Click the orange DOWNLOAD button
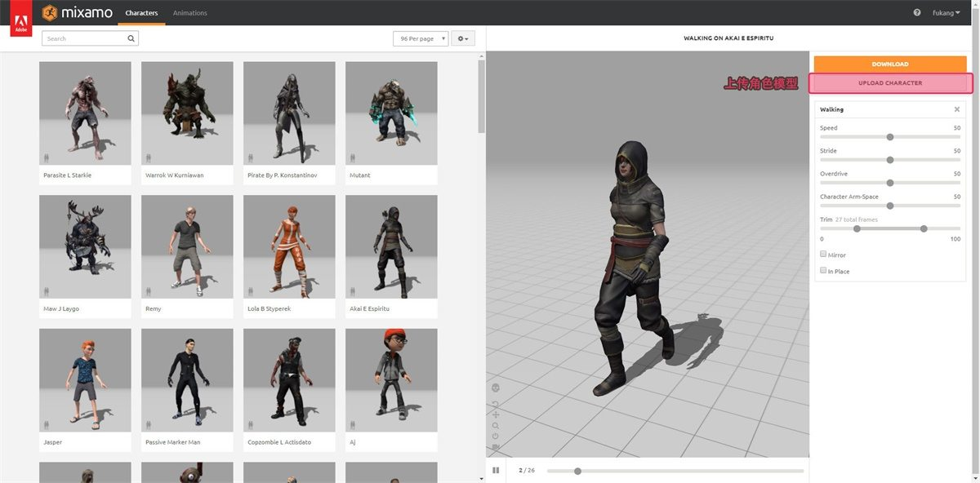Viewport: 980px width, 483px height. (x=890, y=64)
